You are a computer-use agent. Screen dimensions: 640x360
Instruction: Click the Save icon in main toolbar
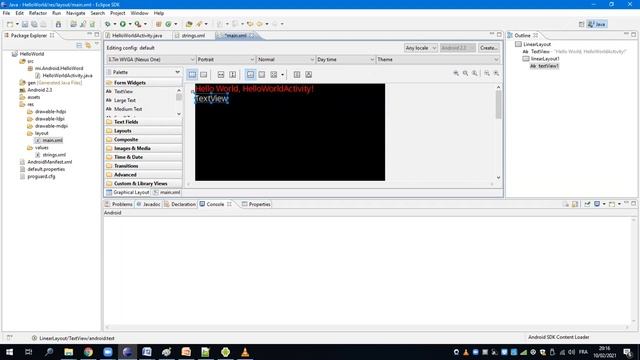tap(25, 24)
